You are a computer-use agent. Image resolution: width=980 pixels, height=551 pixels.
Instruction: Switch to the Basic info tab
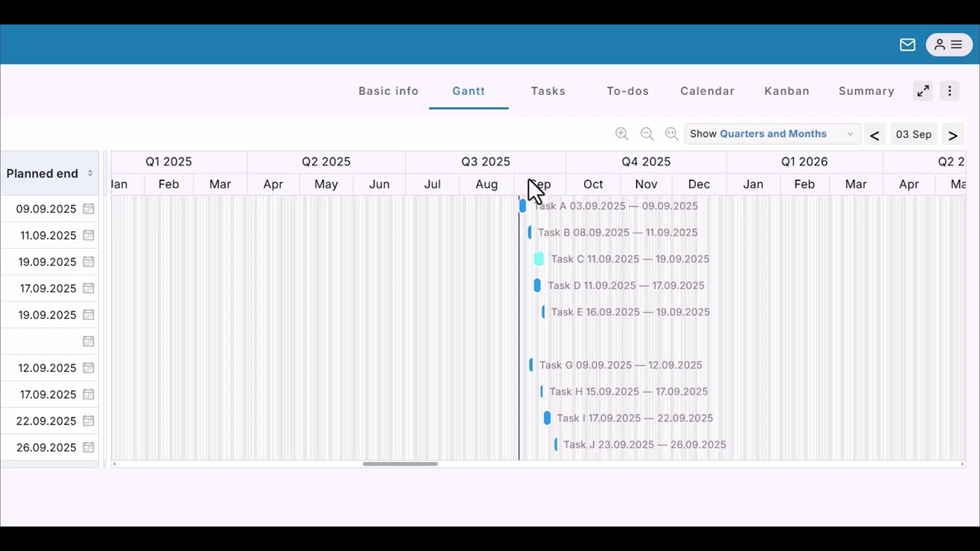point(388,91)
